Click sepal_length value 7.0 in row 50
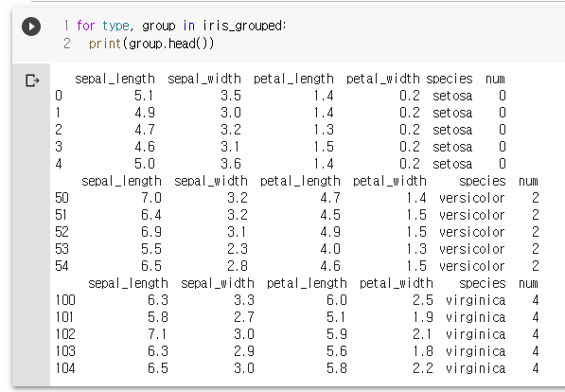This screenshot has height=392, width=565. [x=151, y=198]
